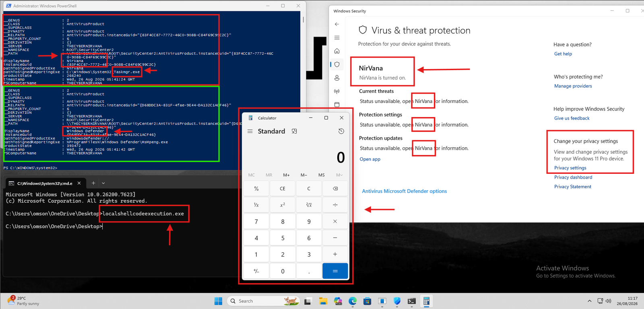Viewport: 644px width, 309px height.
Task: Open Firewall & network protection sidebar icon
Action: (337, 91)
